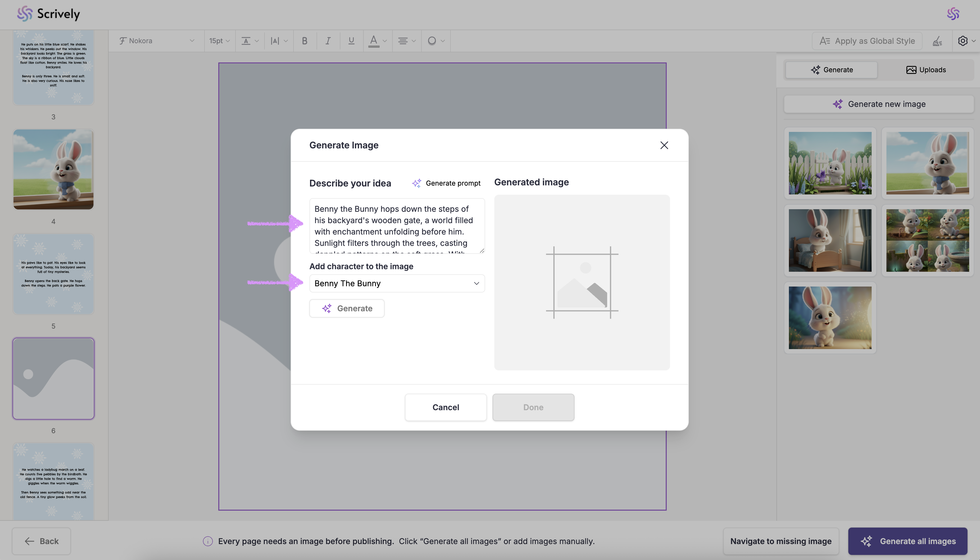Click the profile swirl icon top right

tap(953, 14)
